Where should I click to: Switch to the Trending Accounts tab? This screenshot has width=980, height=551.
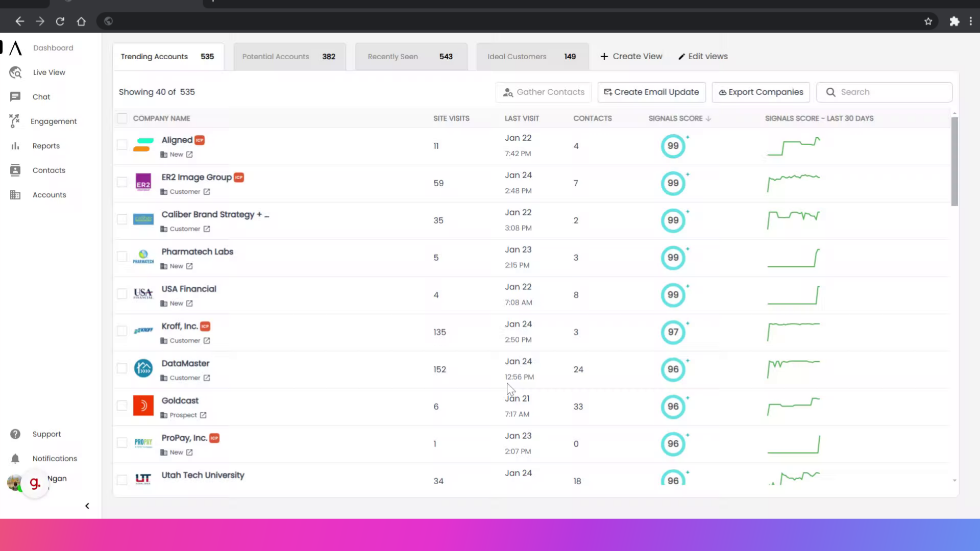click(168, 57)
